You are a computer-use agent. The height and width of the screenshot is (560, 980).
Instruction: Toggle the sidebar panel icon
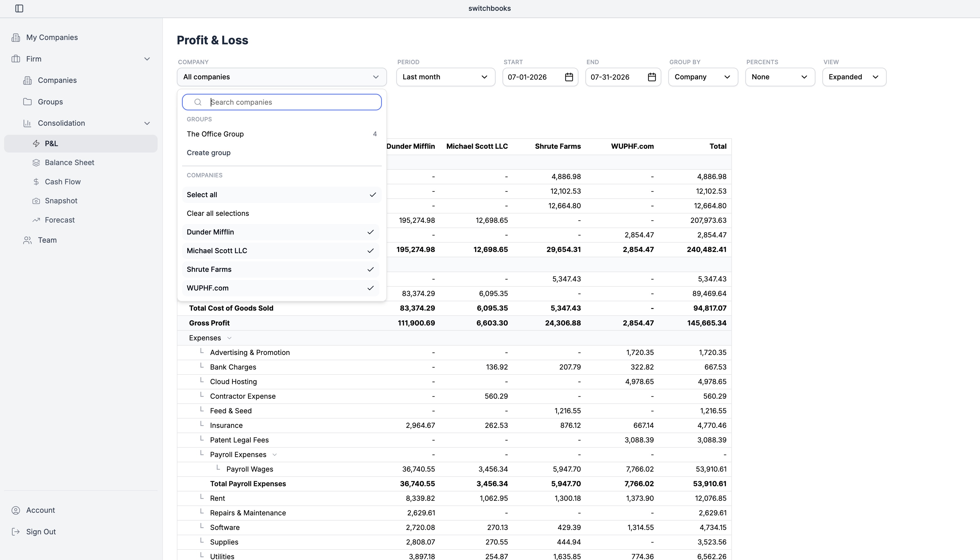19,8
